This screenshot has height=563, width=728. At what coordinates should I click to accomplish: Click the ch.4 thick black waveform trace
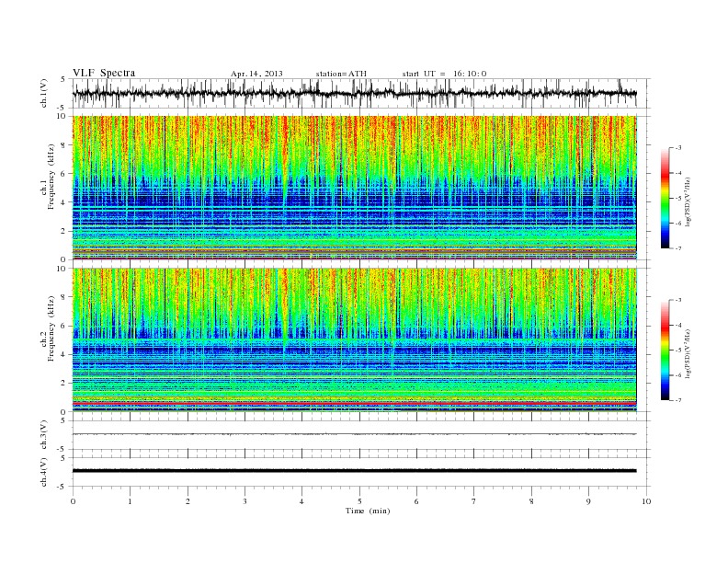[354, 471]
